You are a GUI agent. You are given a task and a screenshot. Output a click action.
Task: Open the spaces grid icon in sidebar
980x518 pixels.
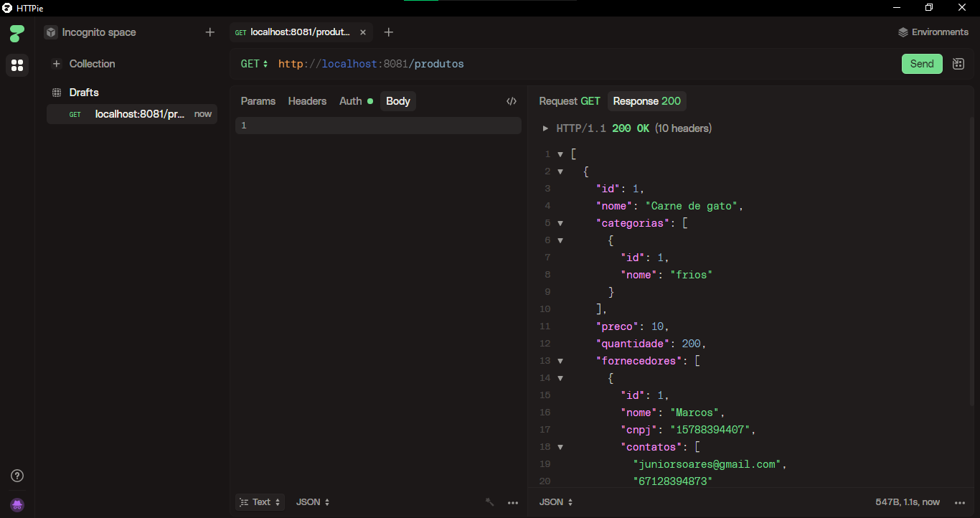17,65
